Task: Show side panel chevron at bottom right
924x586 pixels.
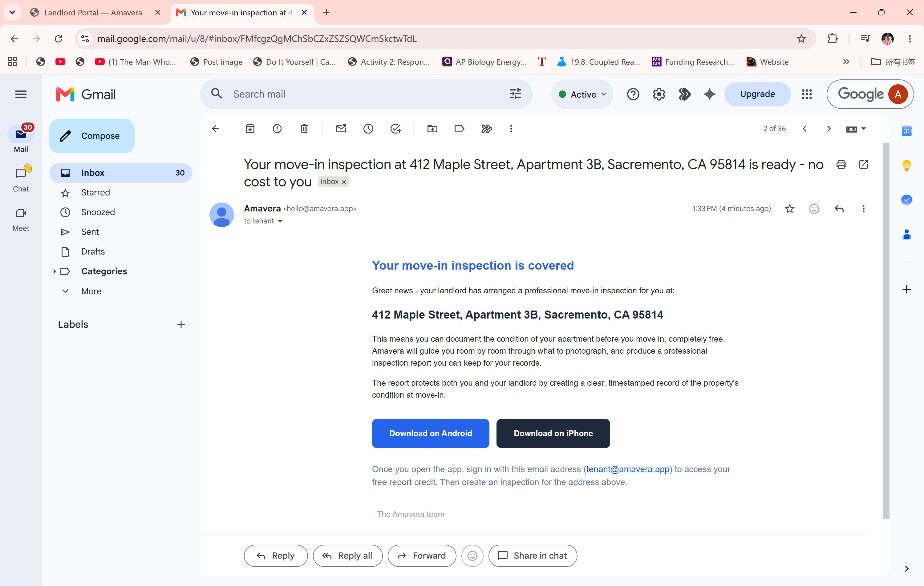Action: click(907, 569)
